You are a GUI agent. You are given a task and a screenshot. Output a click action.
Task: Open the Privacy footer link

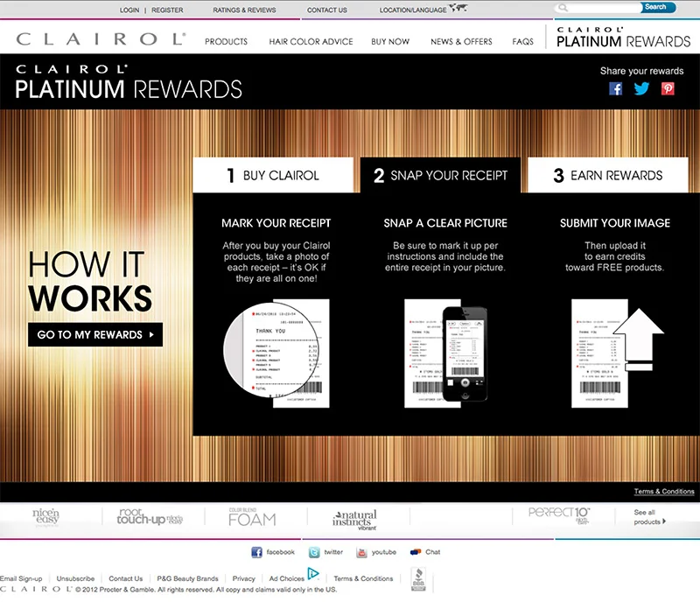point(244,578)
